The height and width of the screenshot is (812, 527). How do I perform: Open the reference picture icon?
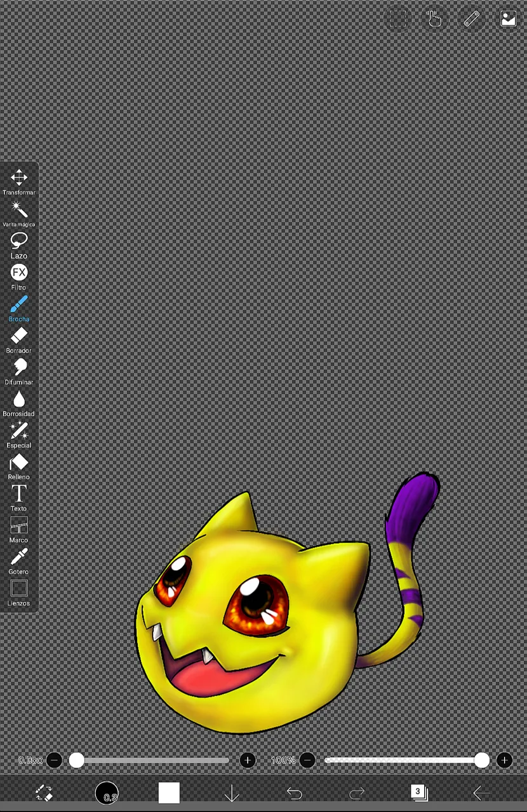coord(509,19)
